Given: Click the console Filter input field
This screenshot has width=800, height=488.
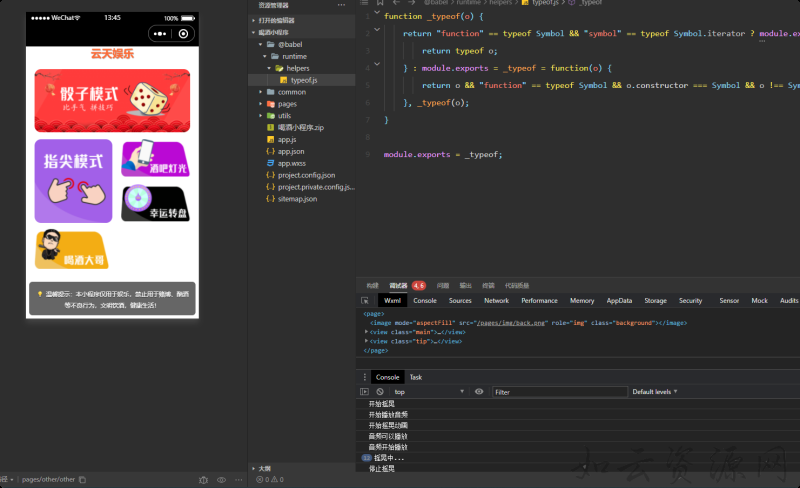Looking at the screenshot, I should click(560, 392).
